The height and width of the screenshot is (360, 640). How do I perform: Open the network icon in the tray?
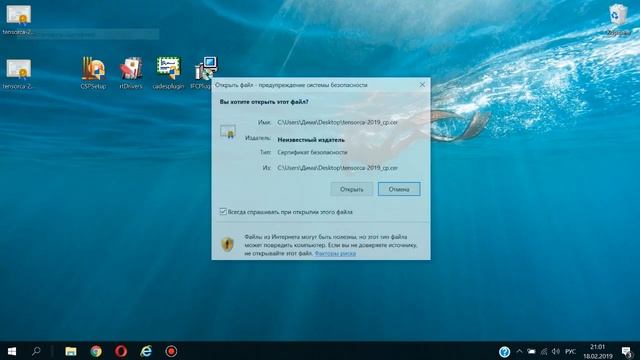pos(544,351)
